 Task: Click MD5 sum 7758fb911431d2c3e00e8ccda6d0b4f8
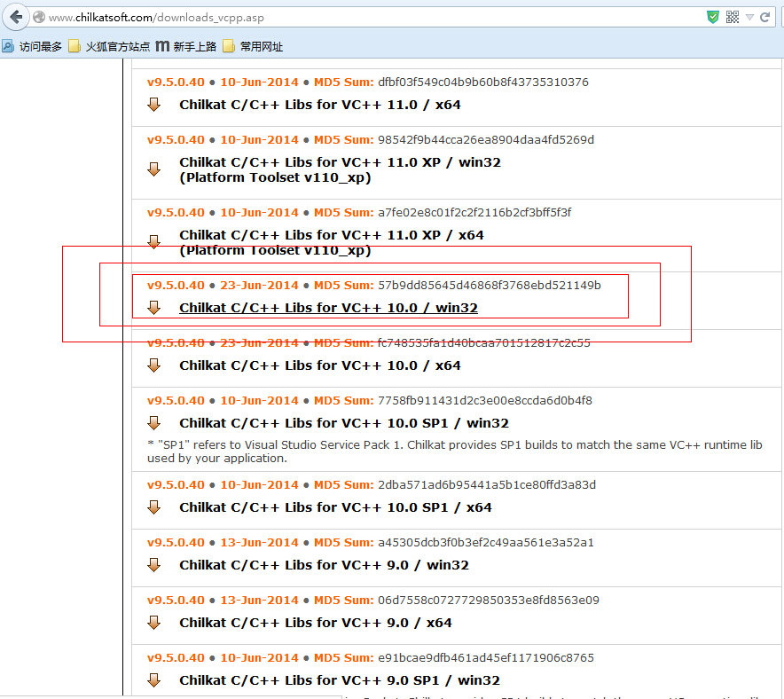pos(485,400)
